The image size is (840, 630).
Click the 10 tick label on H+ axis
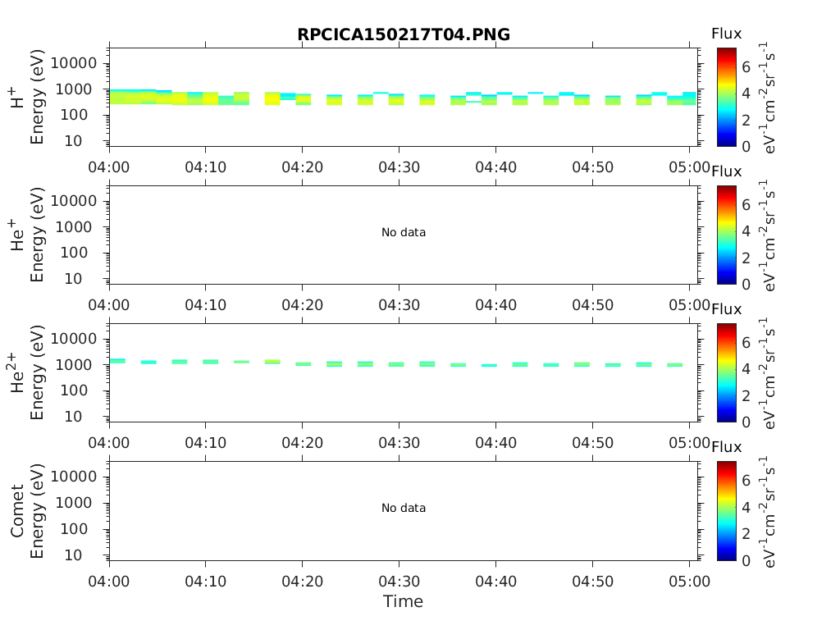[x=74, y=141]
